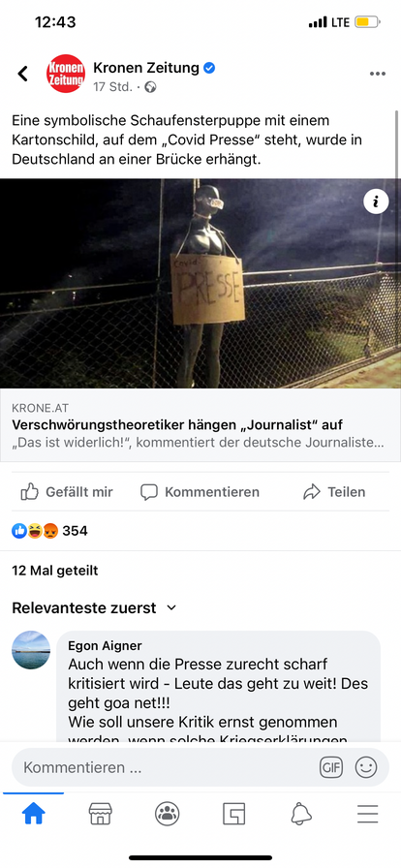Tap the GIF button in the comment field

[331, 767]
